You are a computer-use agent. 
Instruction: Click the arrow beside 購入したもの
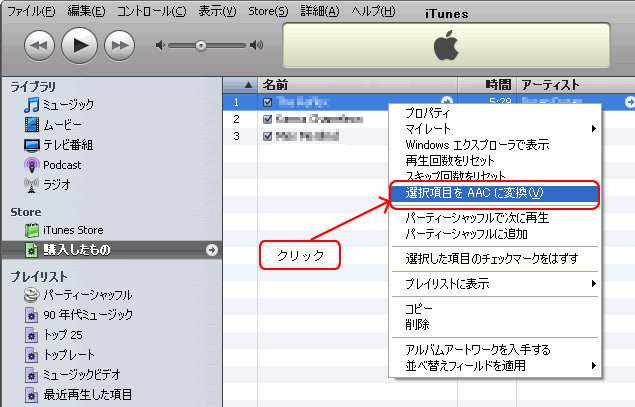pos(211,250)
